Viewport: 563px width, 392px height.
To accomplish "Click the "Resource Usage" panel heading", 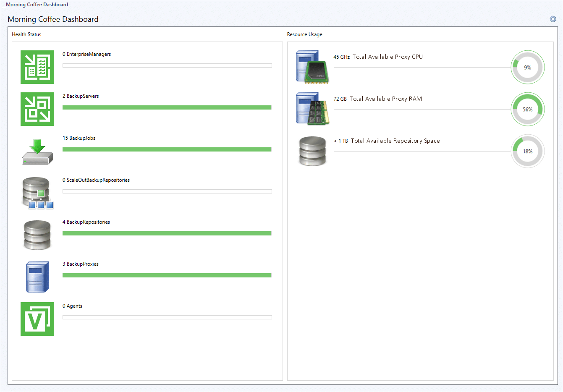I will coord(305,34).
